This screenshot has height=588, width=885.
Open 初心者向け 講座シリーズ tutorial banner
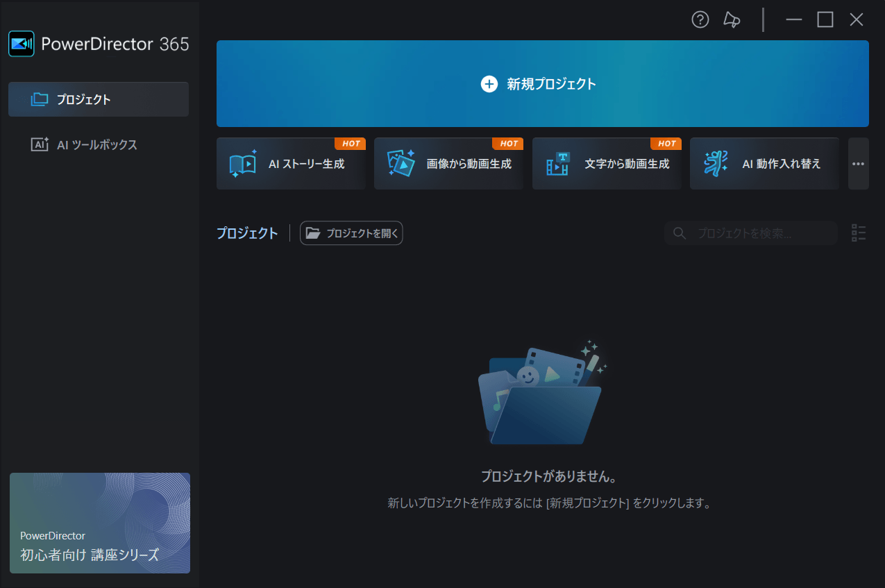pyautogui.click(x=100, y=523)
